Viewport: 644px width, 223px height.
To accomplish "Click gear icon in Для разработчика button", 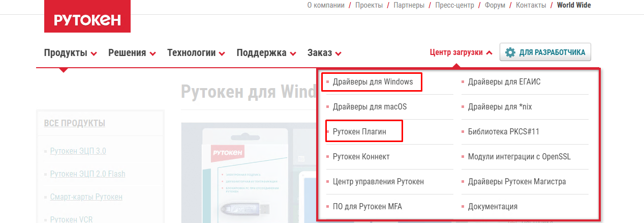I will point(510,52).
